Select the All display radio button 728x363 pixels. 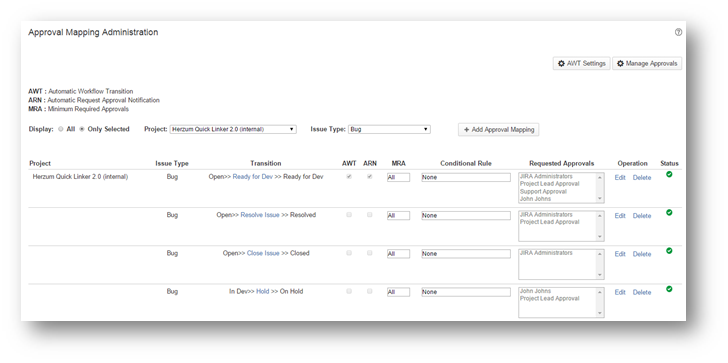(61, 130)
